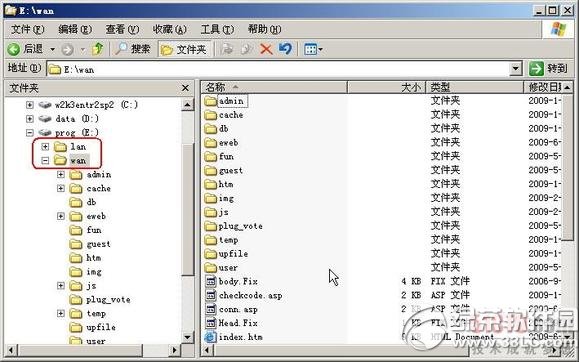The image size is (579, 362).
Task: Close the 文件夹 folders pane
Action: pos(185,88)
